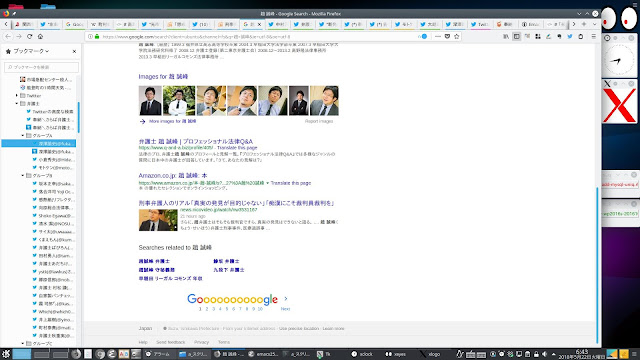Go to results page 10
Viewport: 640px width, 360px height.
click(x=260, y=309)
